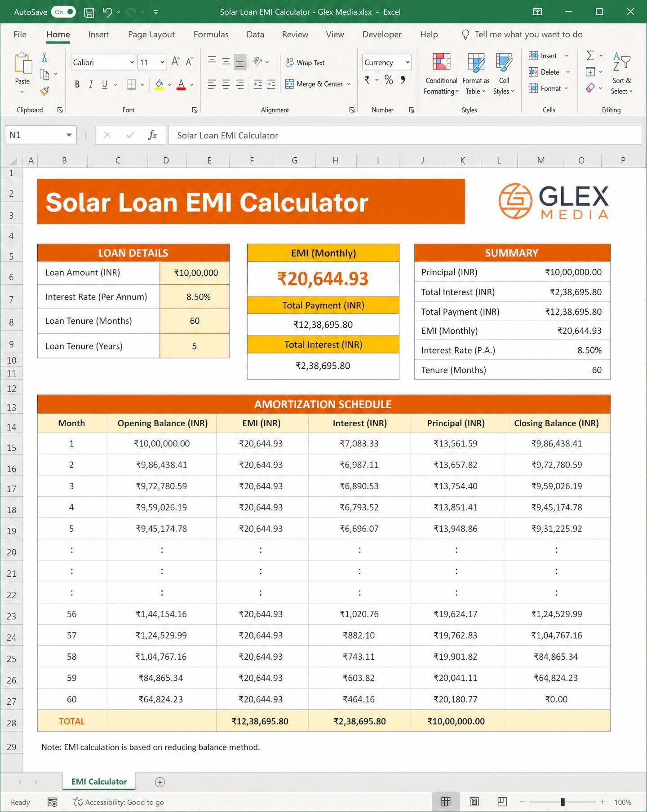Decrease font size with smaller A icon

click(189, 62)
